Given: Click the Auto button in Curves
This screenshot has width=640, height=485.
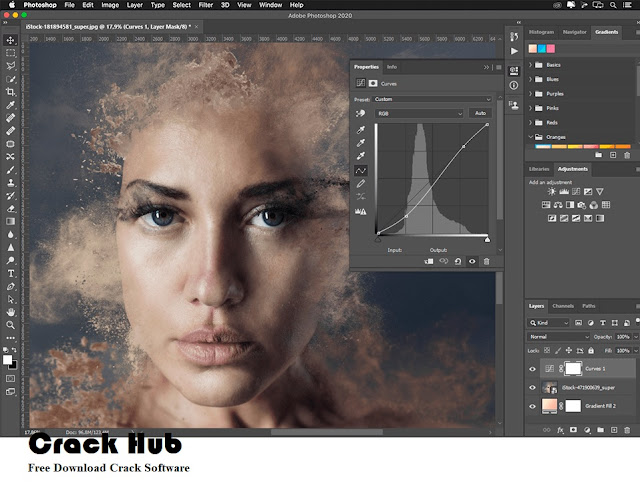Looking at the screenshot, I should [480, 113].
